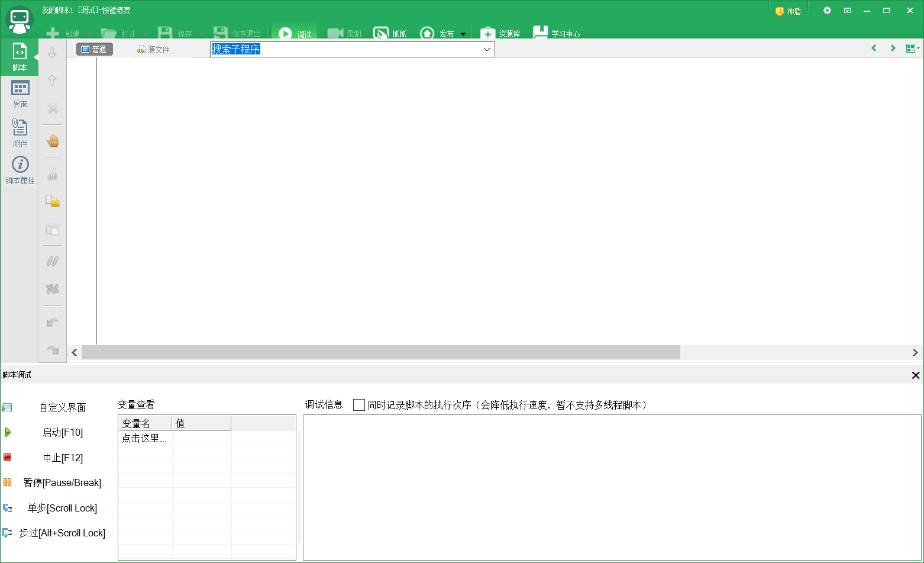924x563 pixels.
Task: Open the 资源库 resource library
Action: 500,33
